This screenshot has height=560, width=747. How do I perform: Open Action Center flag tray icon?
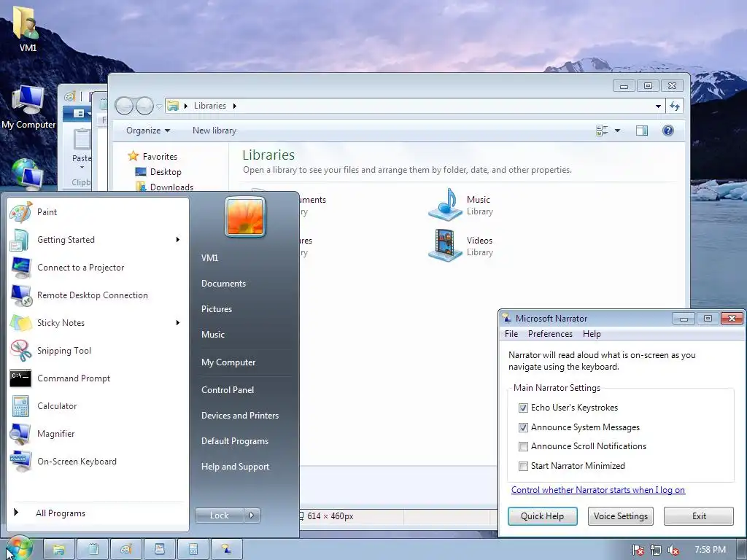coord(638,550)
